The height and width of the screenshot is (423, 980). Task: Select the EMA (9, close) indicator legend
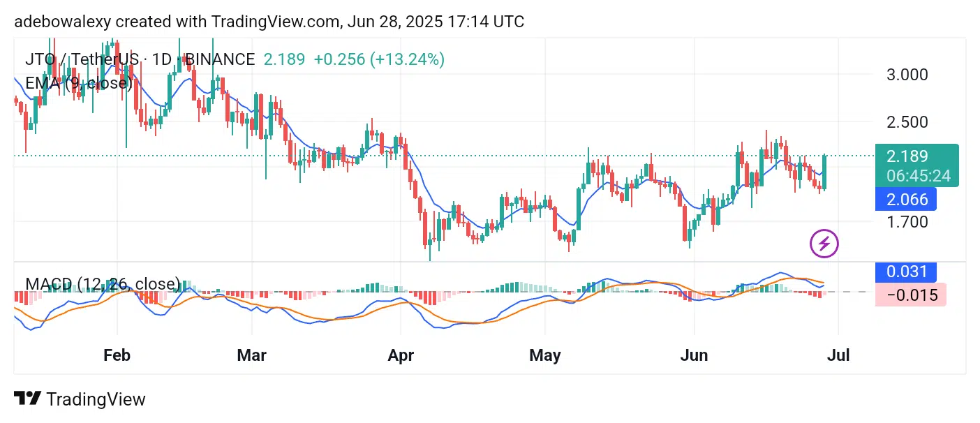78,83
